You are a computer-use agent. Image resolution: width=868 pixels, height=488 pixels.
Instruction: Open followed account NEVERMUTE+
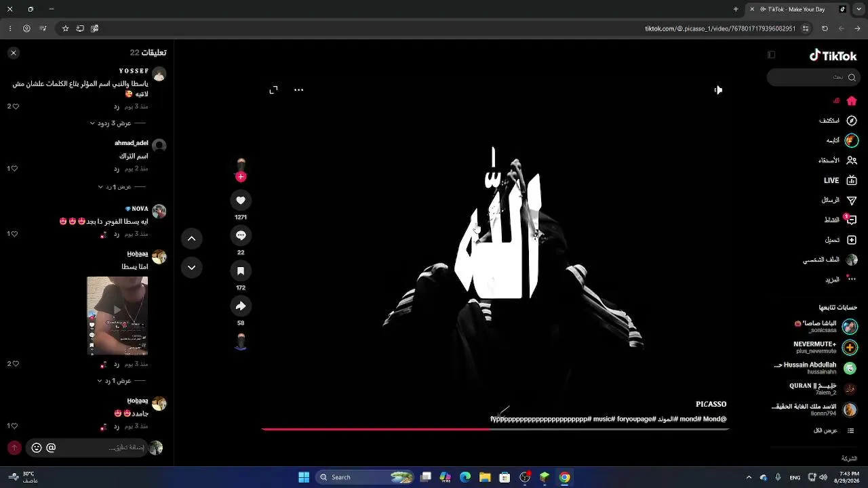(x=825, y=348)
